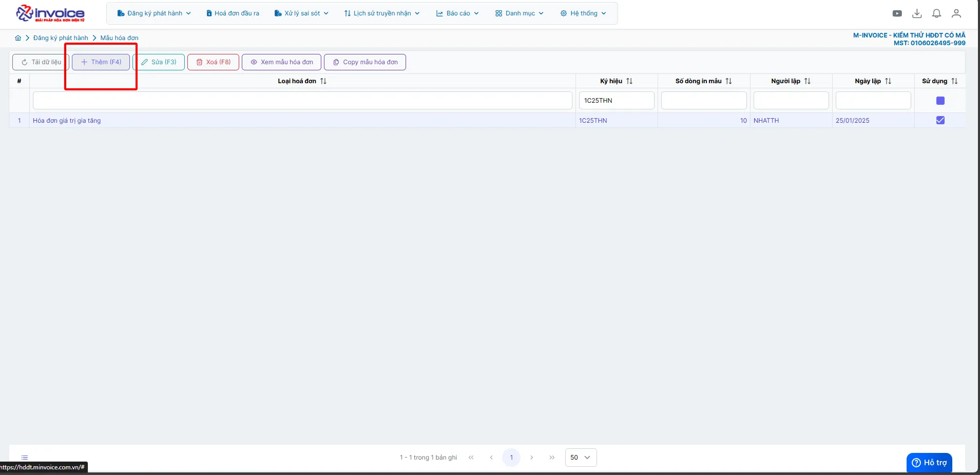Expand Danh mục menu

point(520,13)
